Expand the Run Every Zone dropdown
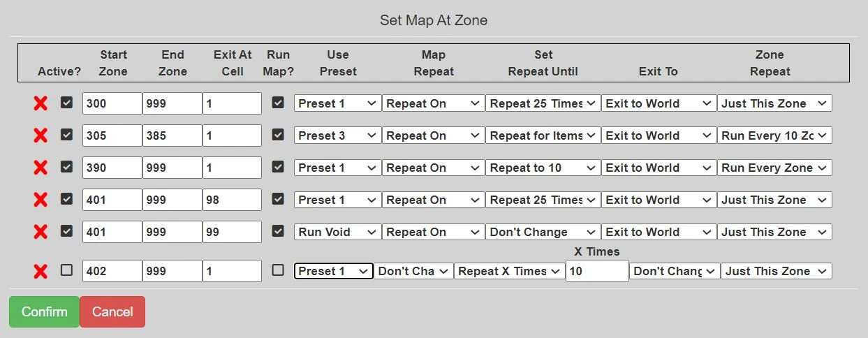The width and height of the screenshot is (868, 338). 774,168
